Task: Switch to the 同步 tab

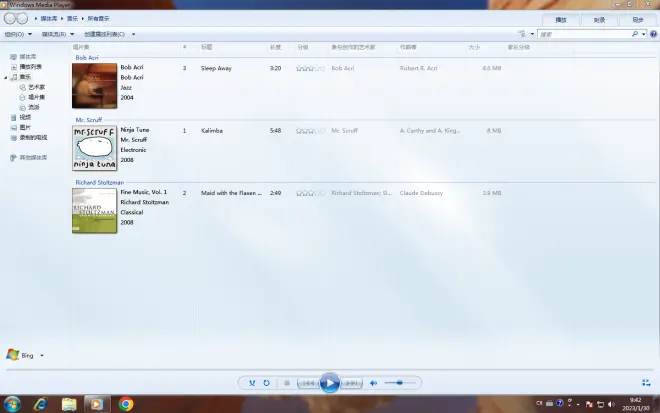Action: (637, 19)
